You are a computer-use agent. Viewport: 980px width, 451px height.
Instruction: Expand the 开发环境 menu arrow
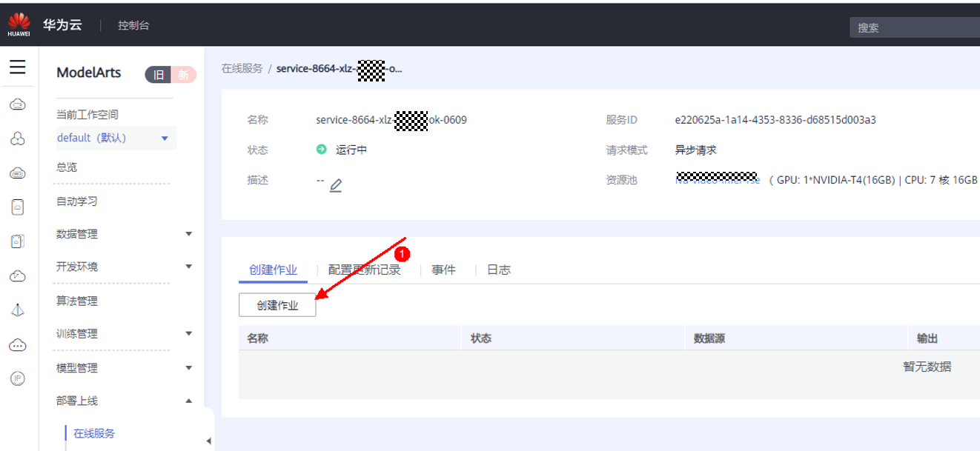coord(188,267)
